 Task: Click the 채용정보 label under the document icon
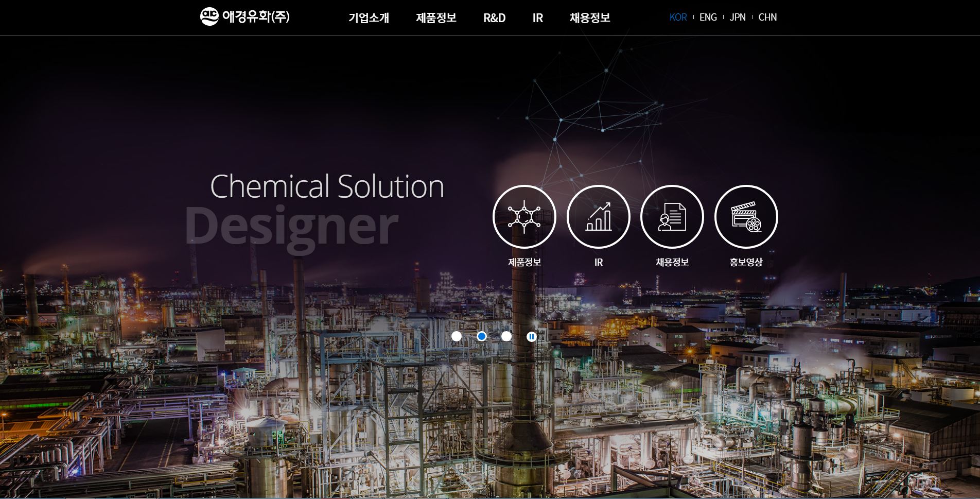[x=672, y=262]
